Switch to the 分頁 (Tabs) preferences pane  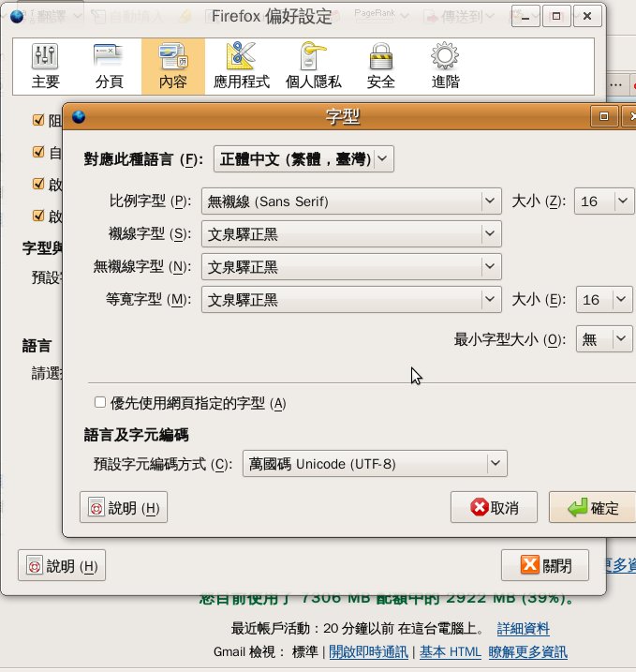click(x=109, y=67)
